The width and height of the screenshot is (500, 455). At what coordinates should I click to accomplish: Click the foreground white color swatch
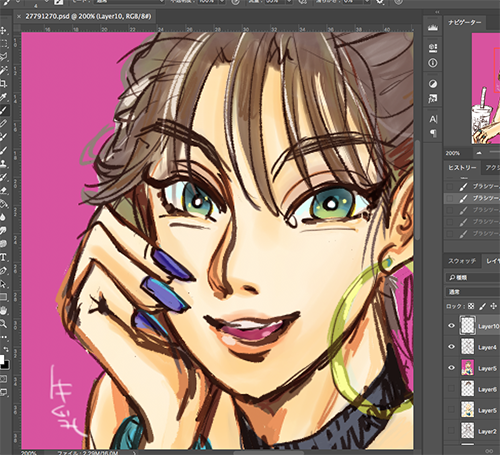coord(2,359)
